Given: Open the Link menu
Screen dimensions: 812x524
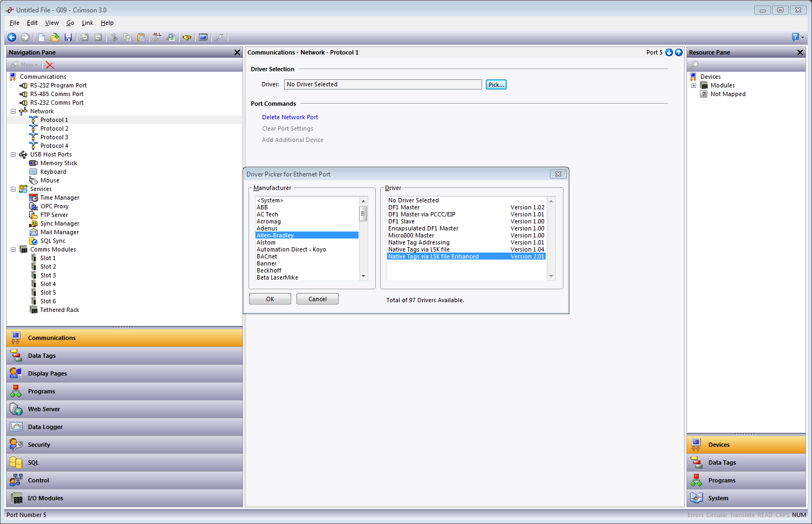Looking at the screenshot, I should [87, 23].
